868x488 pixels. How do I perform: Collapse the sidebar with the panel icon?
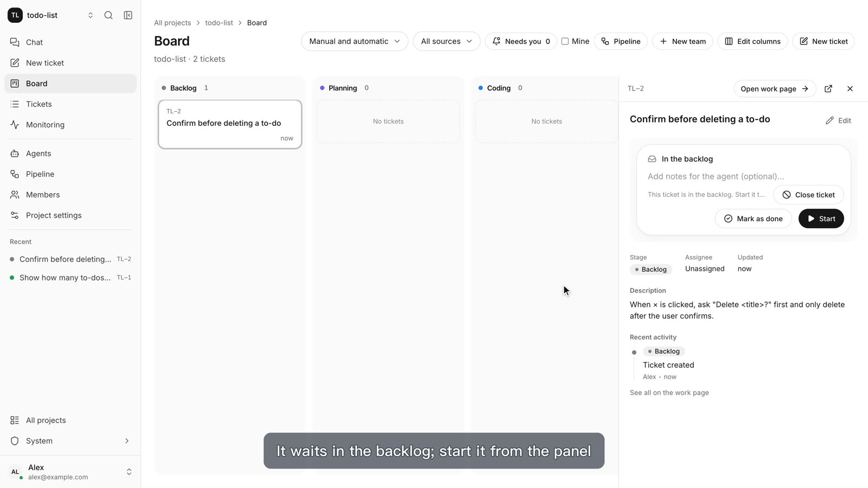click(x=128, y=15)
